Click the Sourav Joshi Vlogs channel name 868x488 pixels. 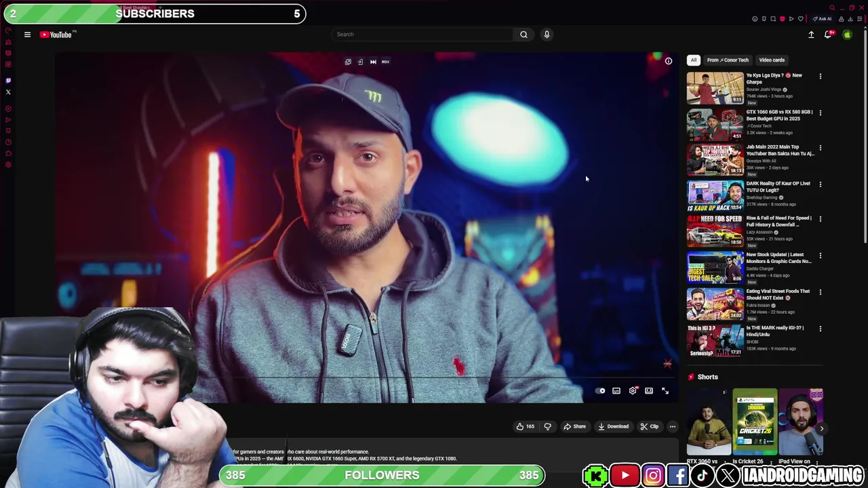pos(765,89)
